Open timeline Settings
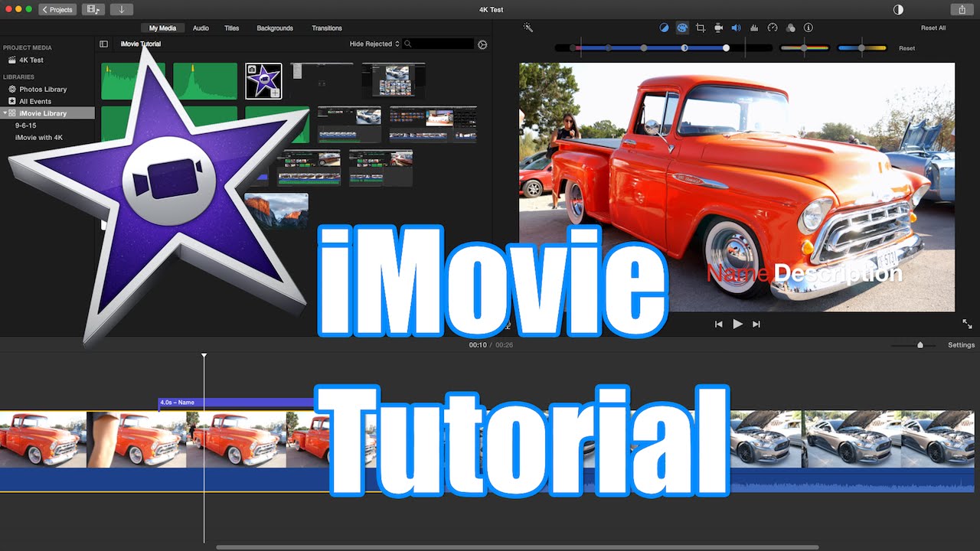Screen dimensions: 980x551 (x=962, y=345)
